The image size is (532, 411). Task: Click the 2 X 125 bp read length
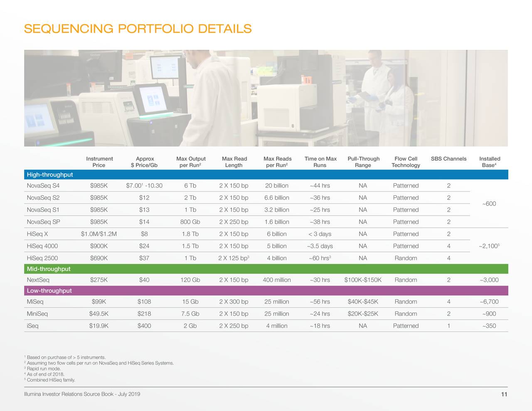point(234,258)
